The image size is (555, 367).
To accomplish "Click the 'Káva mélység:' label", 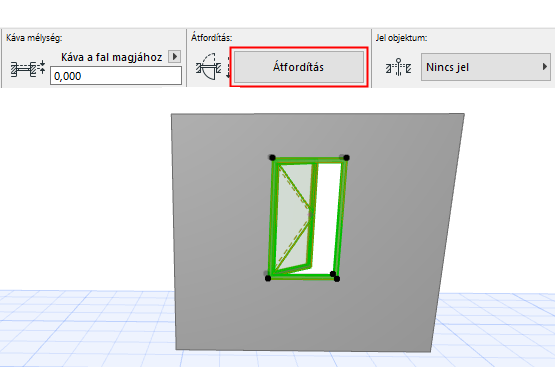I will (34, 38).
